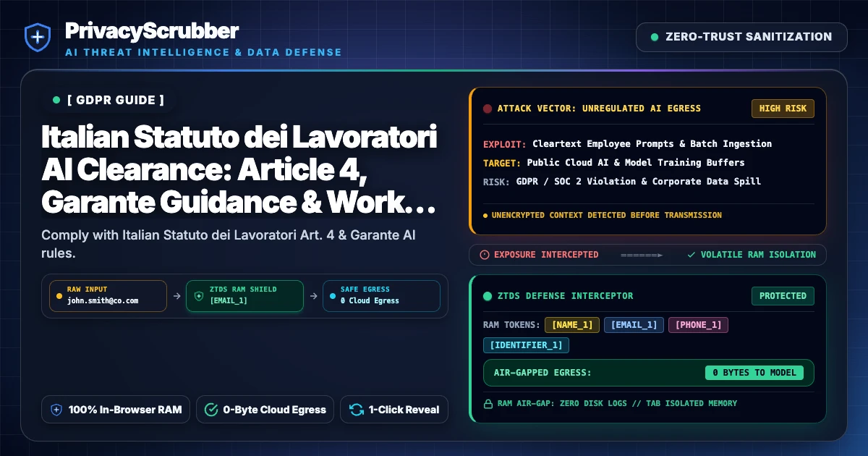Click 'AI Threat Intelligence & Data Defense' tagline

click(203, 52)
